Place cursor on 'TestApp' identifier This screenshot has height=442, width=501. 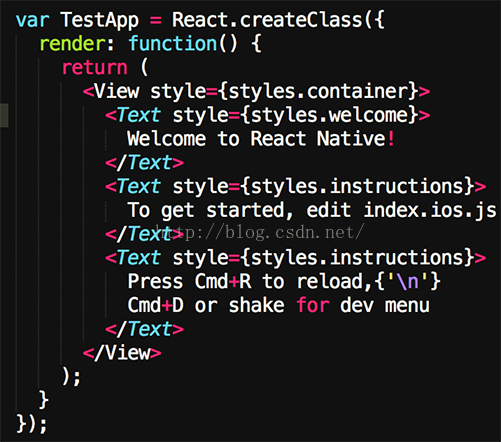tap(100, 21)
